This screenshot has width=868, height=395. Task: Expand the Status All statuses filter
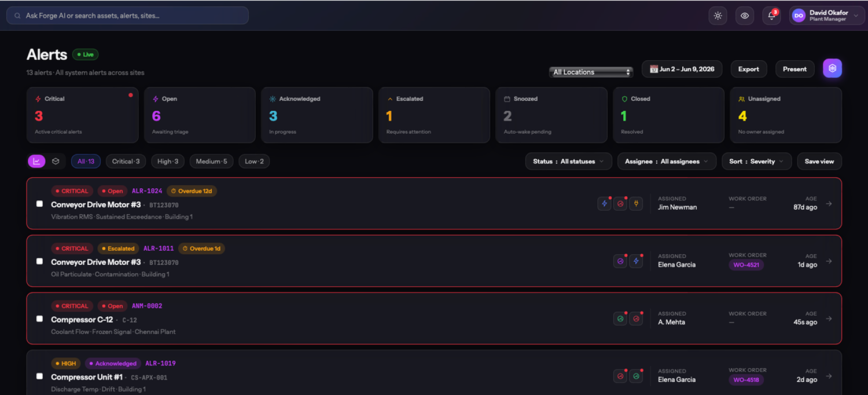click(x=568, y=162)
